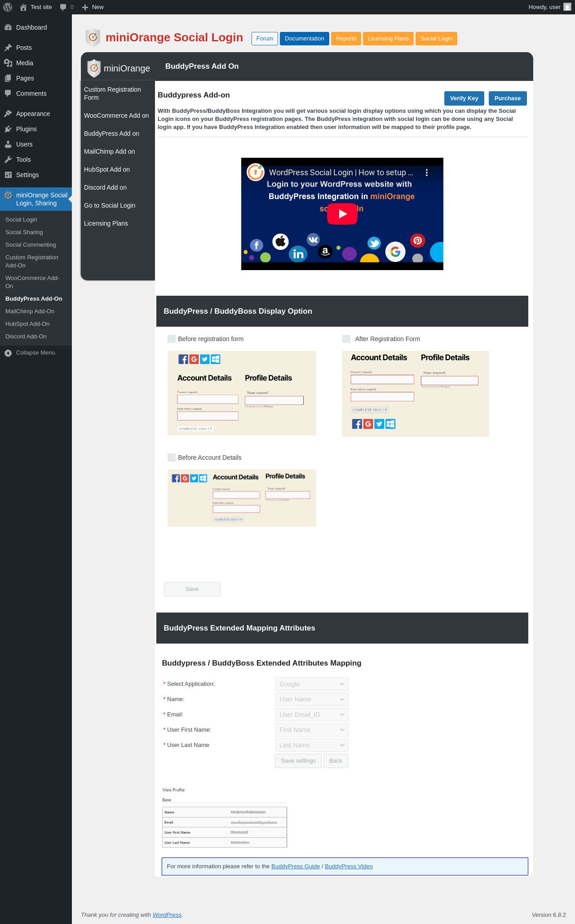Click the Before Account Details preview image
575x924 pixels.
pos(242,498)
